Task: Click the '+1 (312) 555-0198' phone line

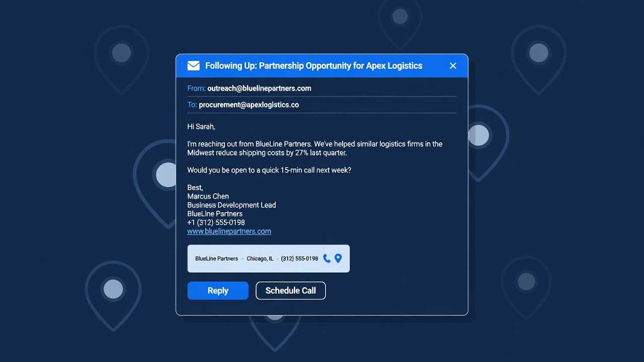Action: (216, 223)
